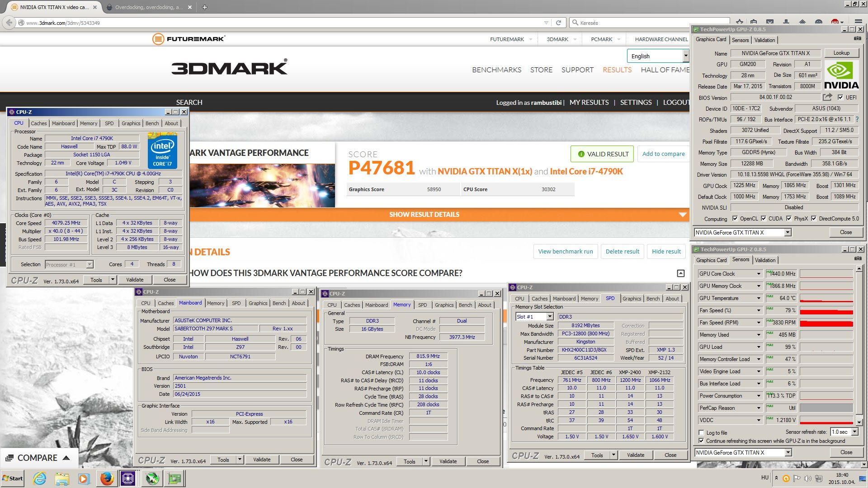
Task: Open GPU-Z graphics card taskbar icon
Action: tap(175, 478)
